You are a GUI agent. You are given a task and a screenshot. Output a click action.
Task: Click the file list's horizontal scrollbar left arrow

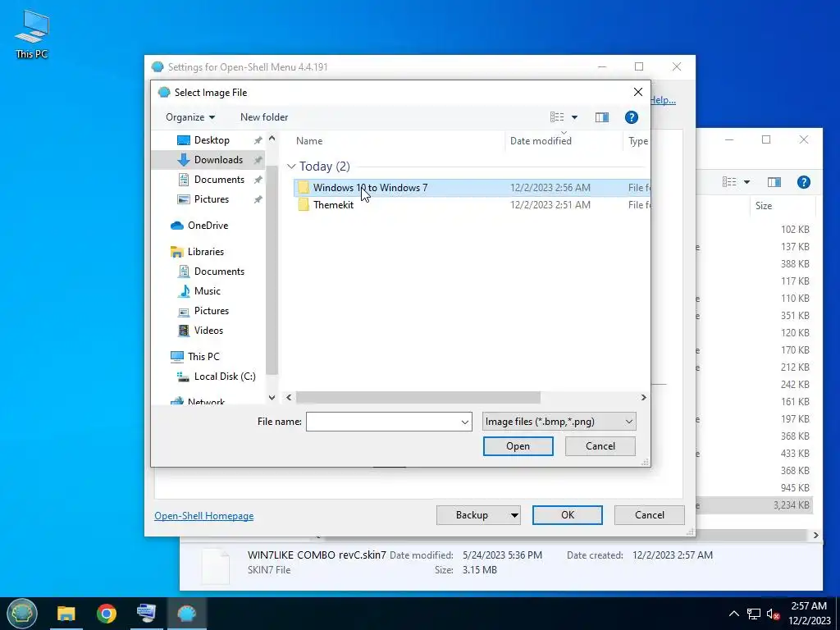point(289,398)
